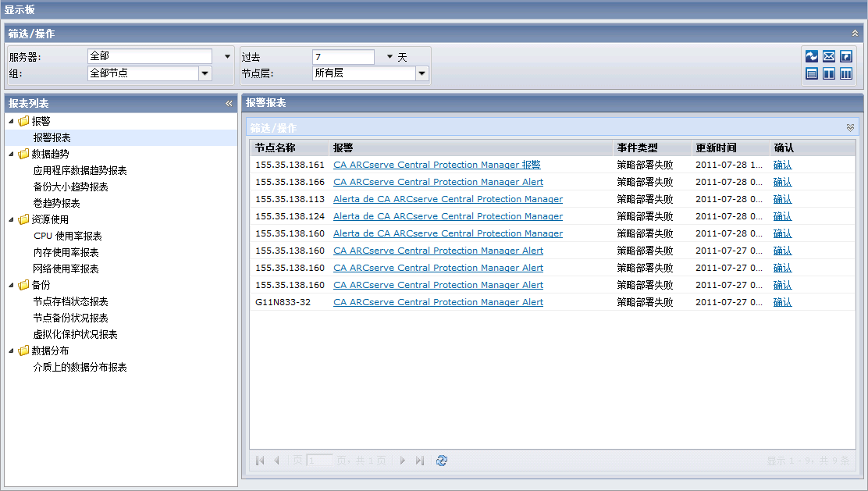868x491 pixels.
Task: Open the CPU 使用率报表 report
Action: (x=67, y=236)
